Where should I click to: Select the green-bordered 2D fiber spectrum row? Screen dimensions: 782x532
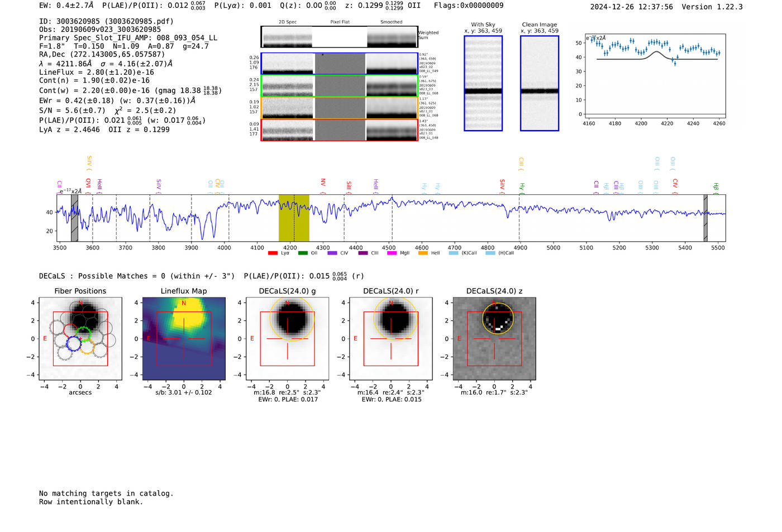click(340, 86)
